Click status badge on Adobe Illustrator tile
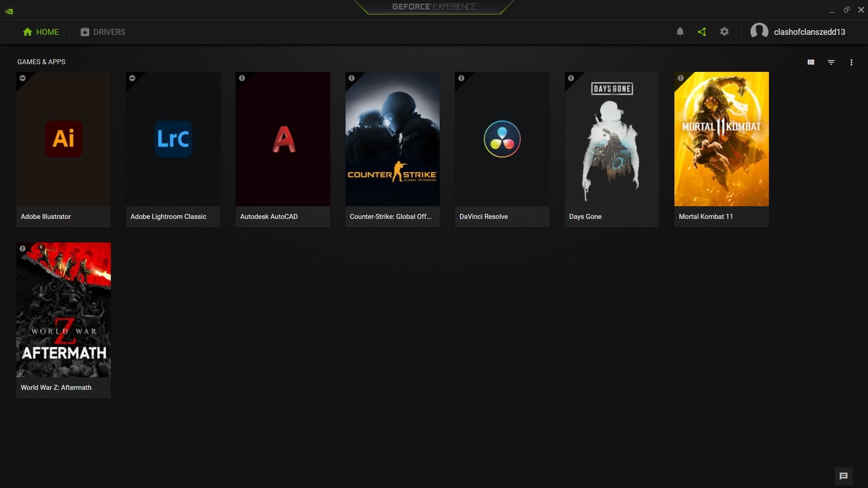Screen dimensions: 868x488 [x=22, y=78]
